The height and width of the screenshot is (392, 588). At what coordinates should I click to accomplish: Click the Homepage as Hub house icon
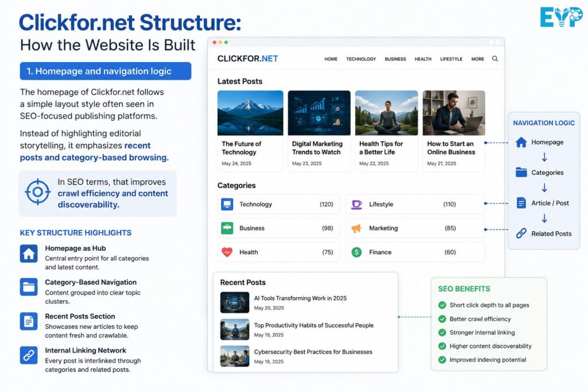29,254
